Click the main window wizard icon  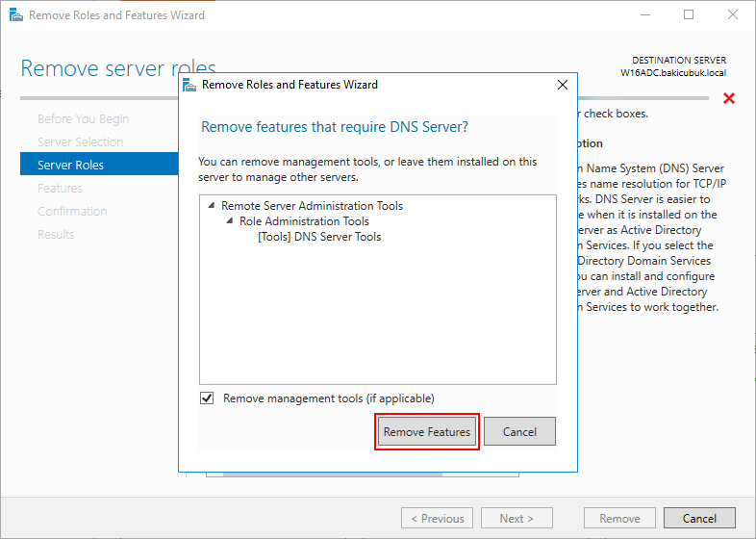[x=16, y=15]
